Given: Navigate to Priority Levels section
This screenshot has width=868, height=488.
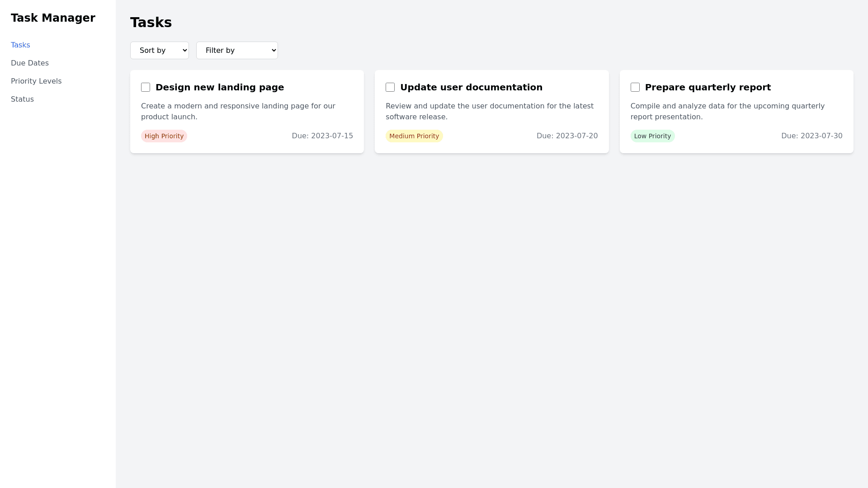Looking at the screenshot, I should [x=36, y=81].
